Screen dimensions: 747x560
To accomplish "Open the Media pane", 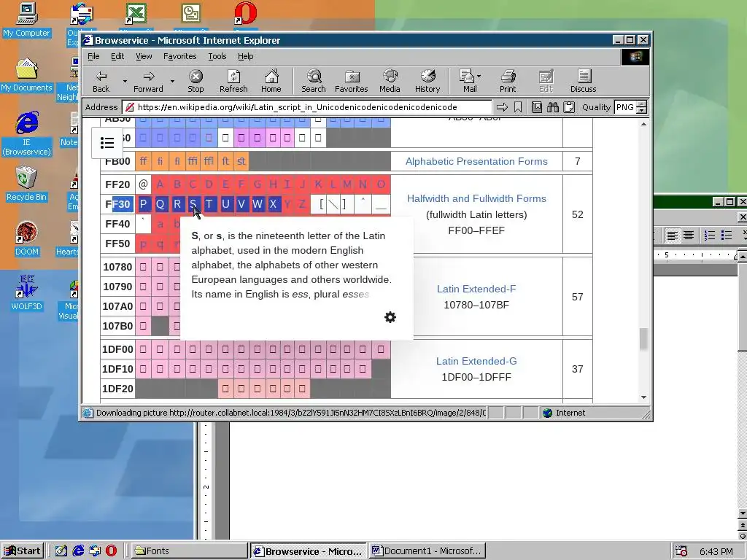I will (x=390, y=82).
